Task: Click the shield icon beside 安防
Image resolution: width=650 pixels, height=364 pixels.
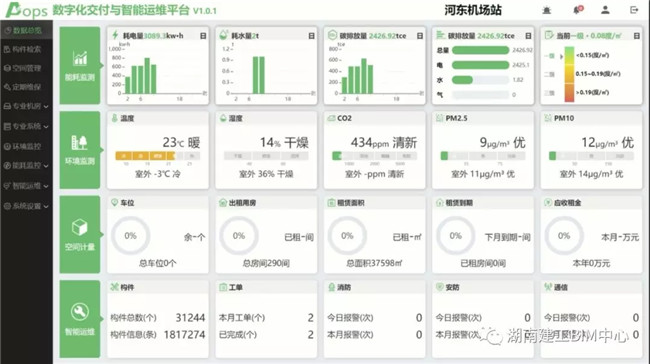Action: coord(440,287)
